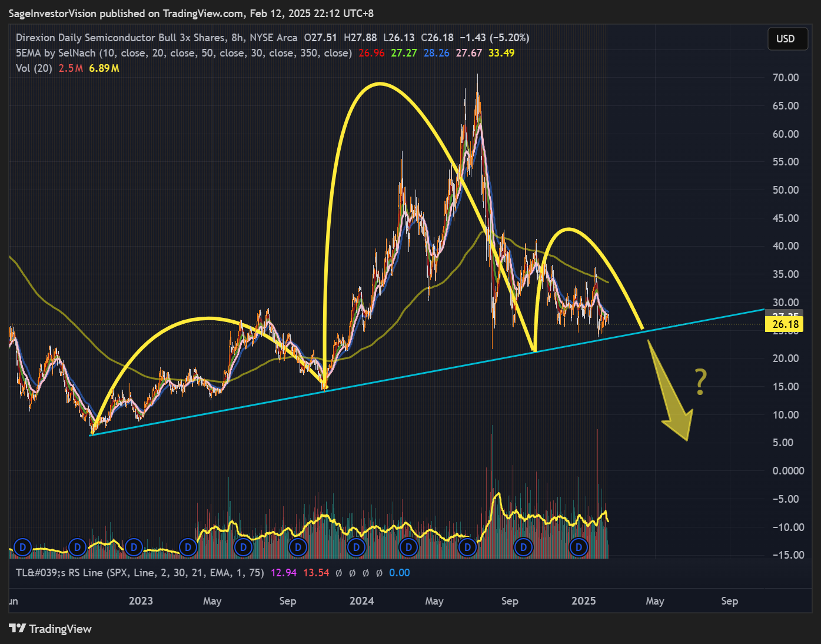
Task: Click the red 26.96 EMA value
Action: 371,53
